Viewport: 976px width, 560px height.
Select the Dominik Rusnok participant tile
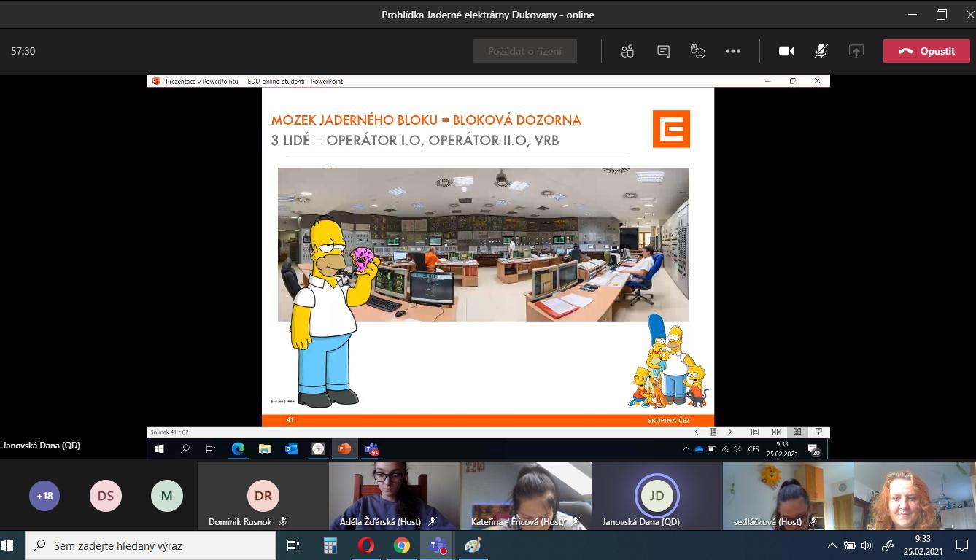263,496
